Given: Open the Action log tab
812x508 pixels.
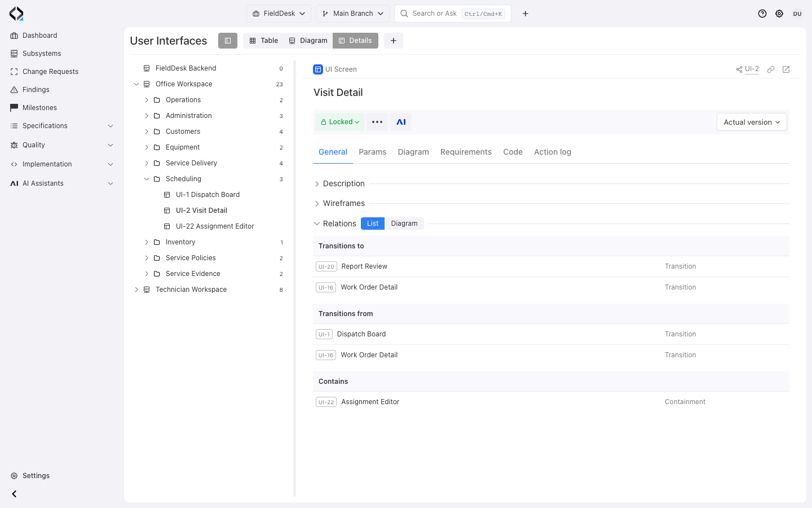Looking at the screenshot, I should [553, 152].
